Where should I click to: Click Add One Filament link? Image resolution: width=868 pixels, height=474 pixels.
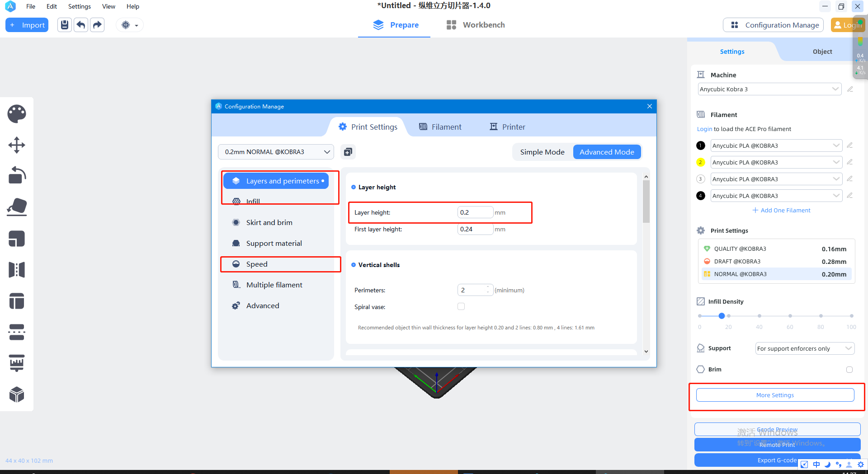pyautogui.click(x=781, y=210)
